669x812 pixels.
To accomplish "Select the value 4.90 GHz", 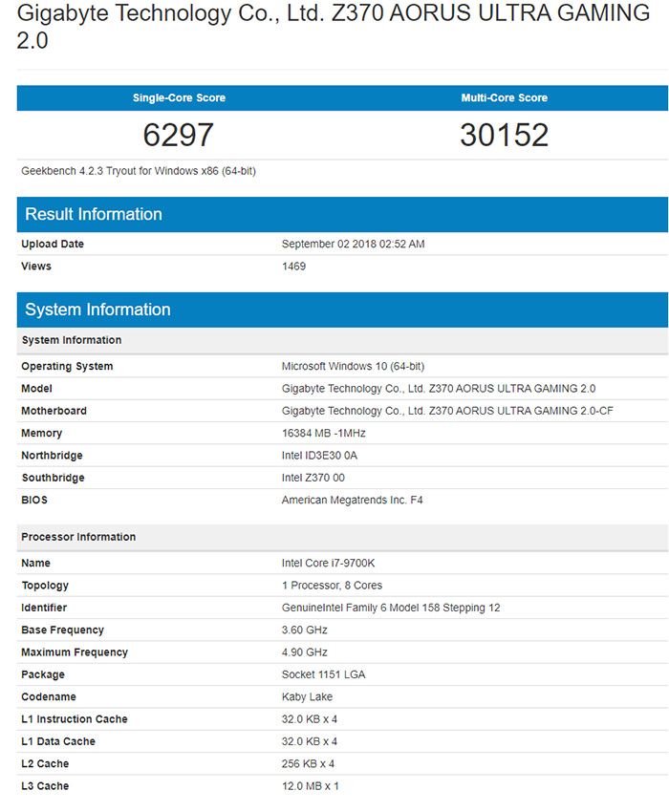I will [304, 652].
